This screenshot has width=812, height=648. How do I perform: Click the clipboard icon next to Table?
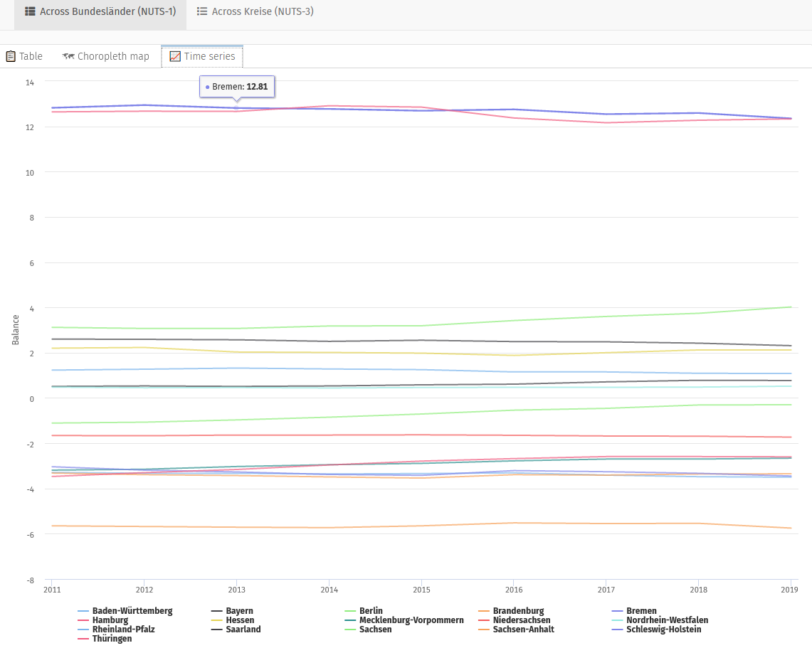[x=11, y=56]
